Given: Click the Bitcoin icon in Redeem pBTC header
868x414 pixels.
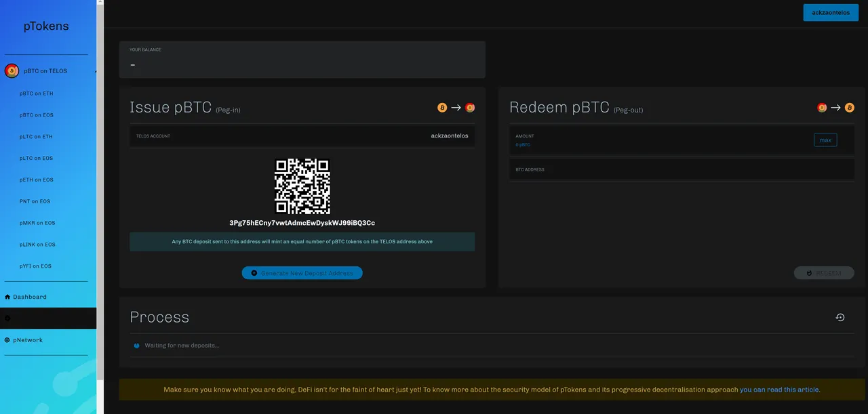Looking at the screenshot, I should click(x=850, y=108).
